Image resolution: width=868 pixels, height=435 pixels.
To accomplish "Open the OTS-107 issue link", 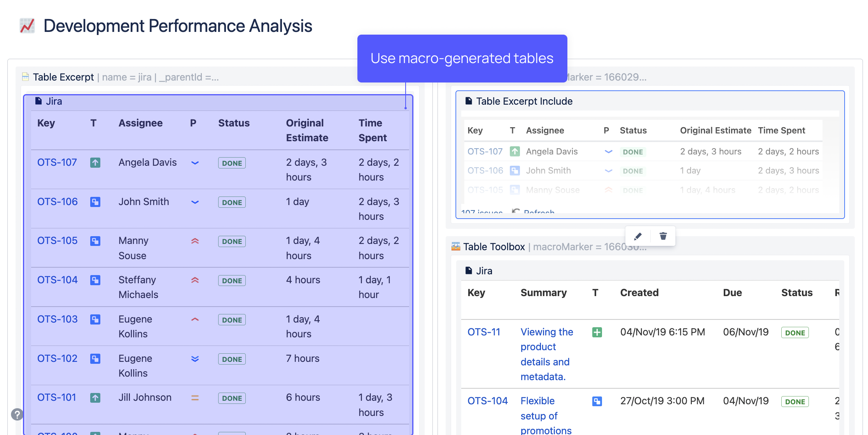I will [x=57, y=163].
